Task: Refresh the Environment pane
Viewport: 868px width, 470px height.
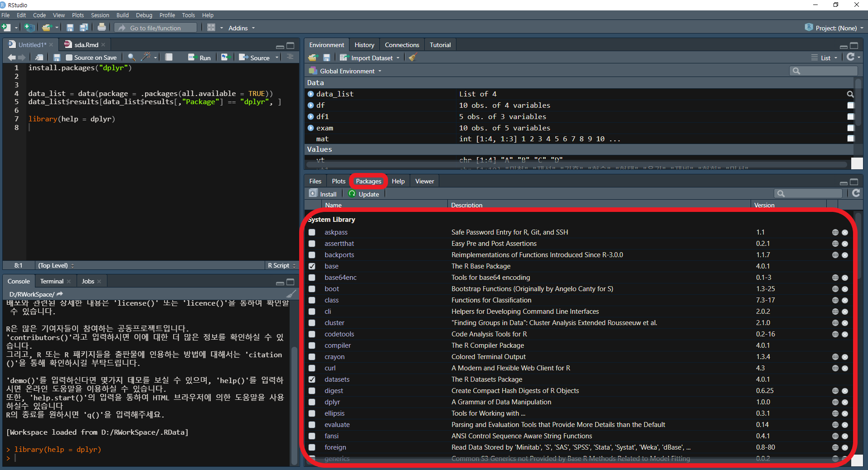Action: pos(851,57)
